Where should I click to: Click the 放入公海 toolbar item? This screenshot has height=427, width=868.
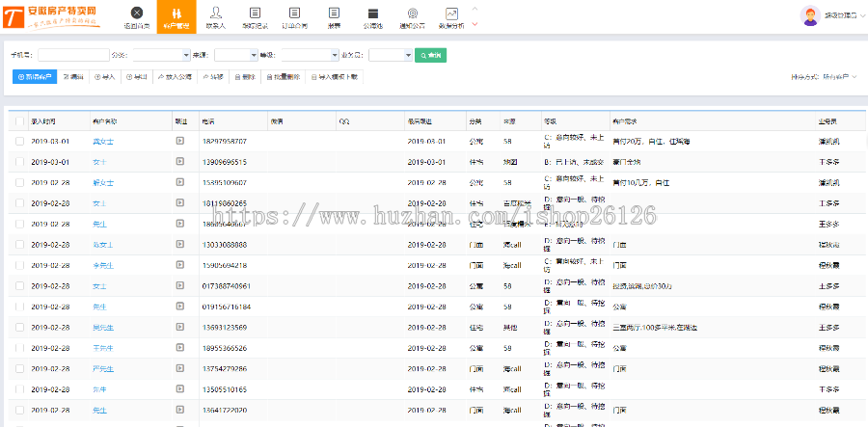(175, 77)
